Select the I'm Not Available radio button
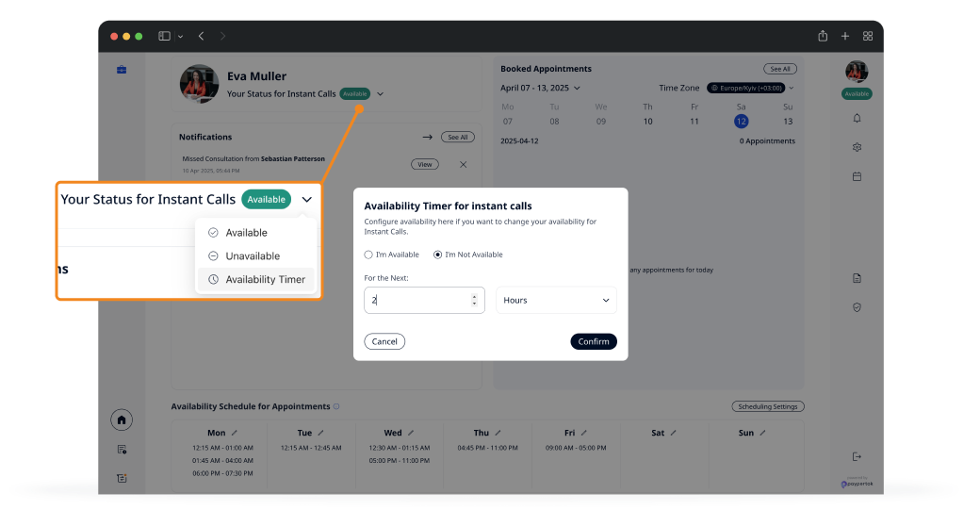The height and width of the screenshot is (510, 980). pos(437,255)
